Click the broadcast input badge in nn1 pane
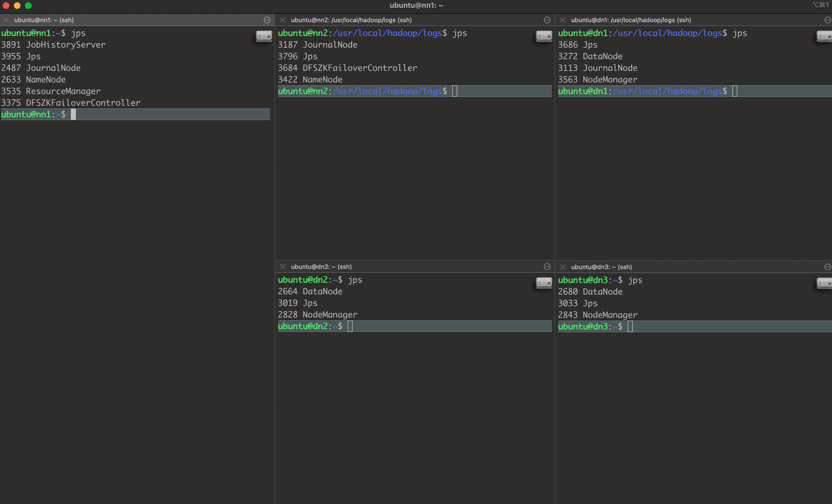 coord(263,36)
